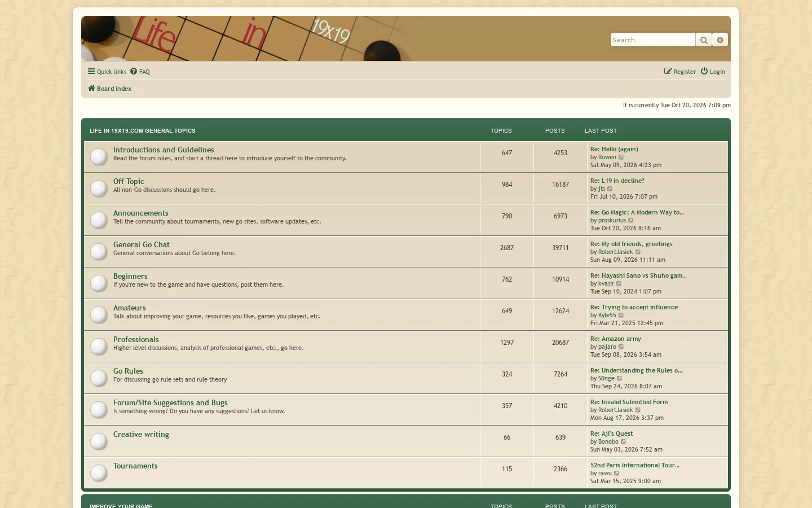Open the Go Rules forum
This screenshot has height=508, width=812.
[x=128, y=371]
